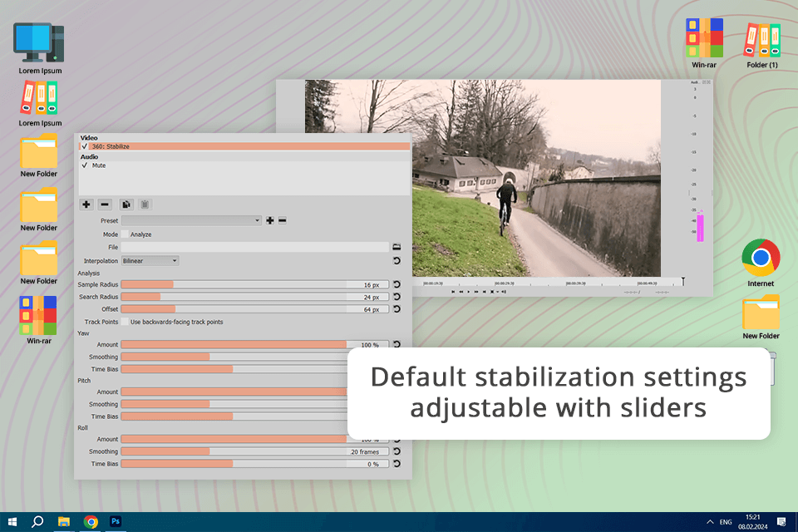
Task: Open the Preset dropdown
Action: (191, 220)
